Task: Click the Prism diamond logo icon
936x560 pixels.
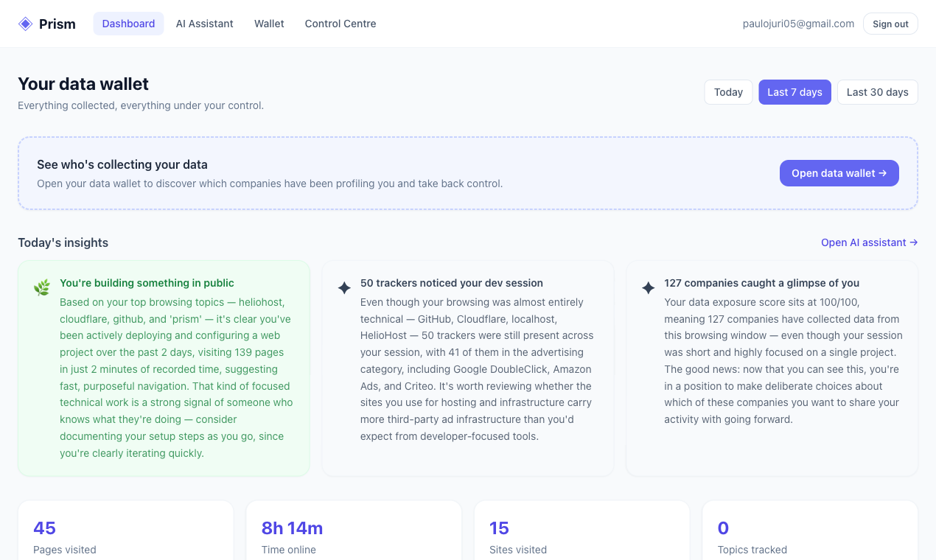Action: [x=26, y=24]
